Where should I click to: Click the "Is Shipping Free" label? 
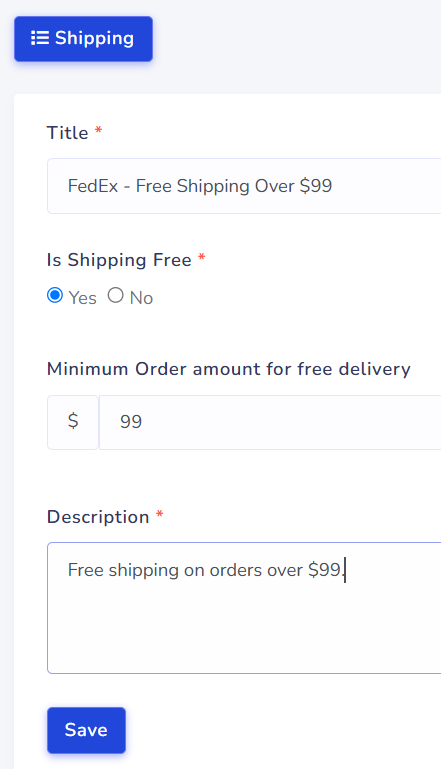(x=119, y=260)
